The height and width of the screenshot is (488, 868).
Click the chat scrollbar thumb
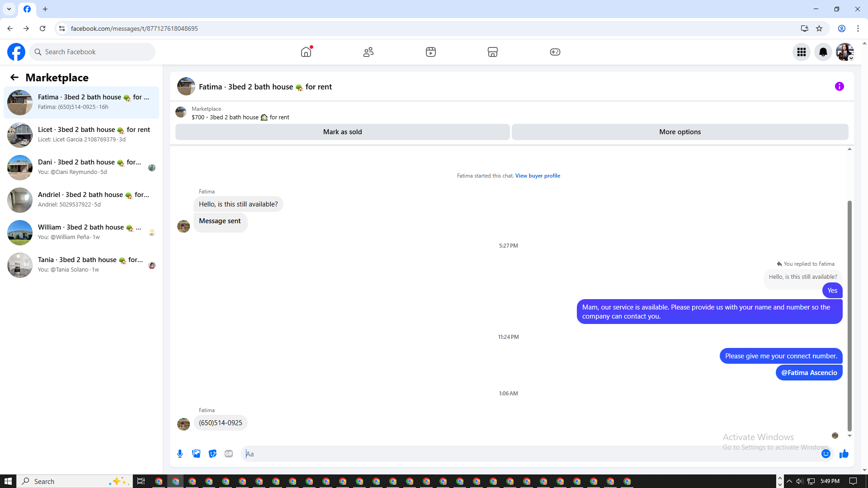tap(849, 316)
